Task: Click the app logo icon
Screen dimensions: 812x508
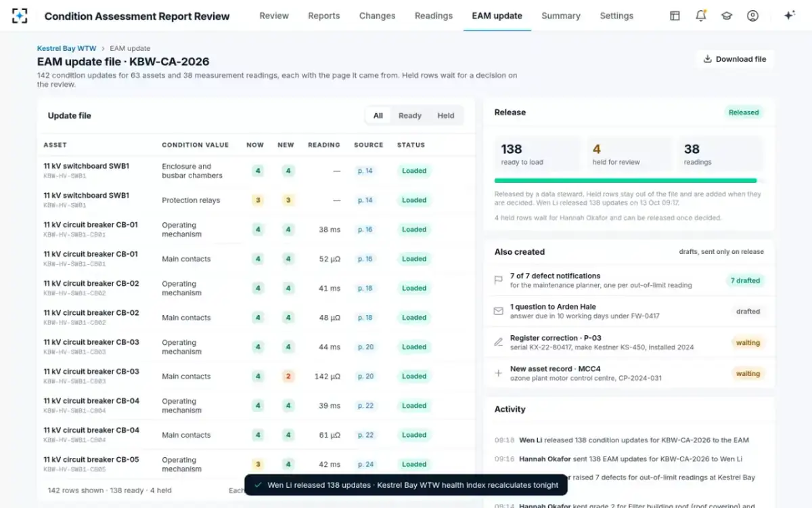Action: [x=20, y=16]
